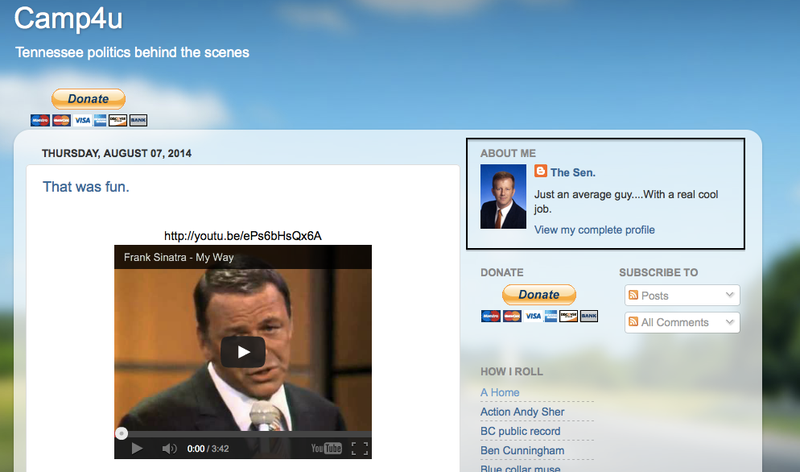Click the sidebar Donate button
The image size is (800, 472).
click(539, 295)
